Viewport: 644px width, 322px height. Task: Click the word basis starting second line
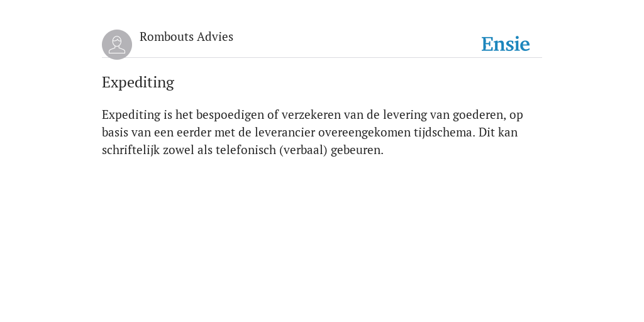115,132
